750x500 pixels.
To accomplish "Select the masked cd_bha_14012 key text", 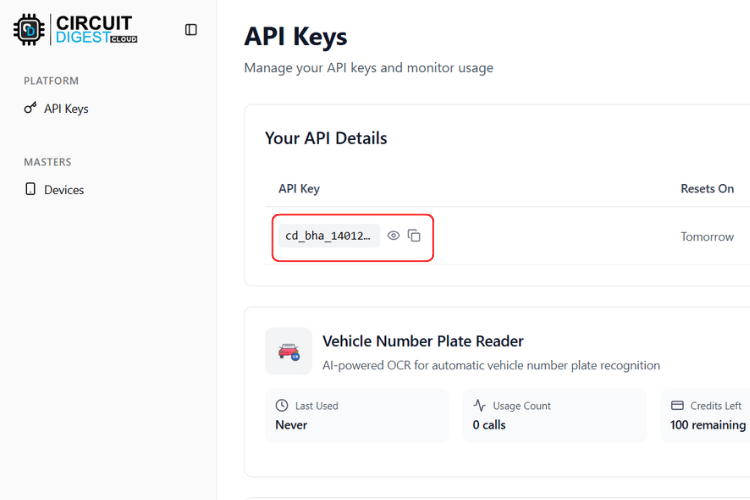I will point(328,236).
